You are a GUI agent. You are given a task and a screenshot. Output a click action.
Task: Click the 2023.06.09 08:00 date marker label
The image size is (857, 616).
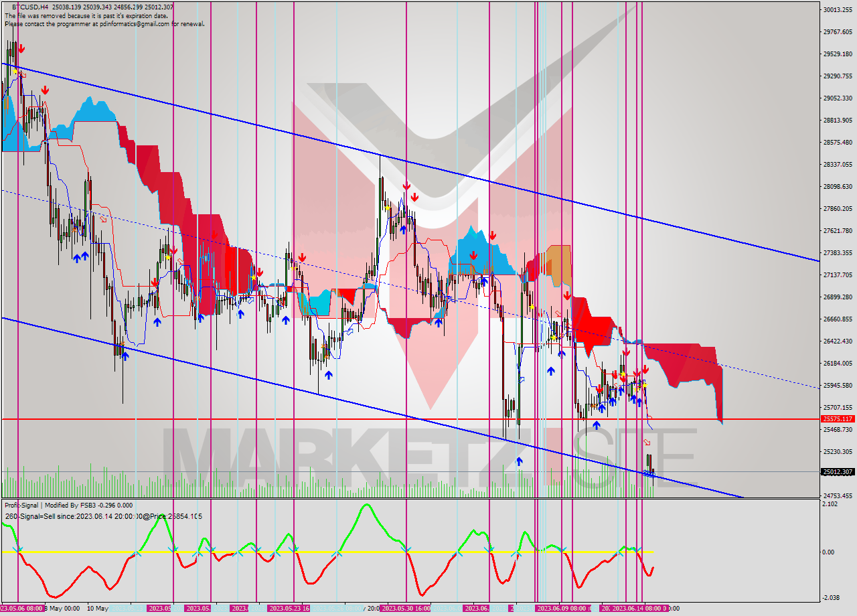[563, 609]
